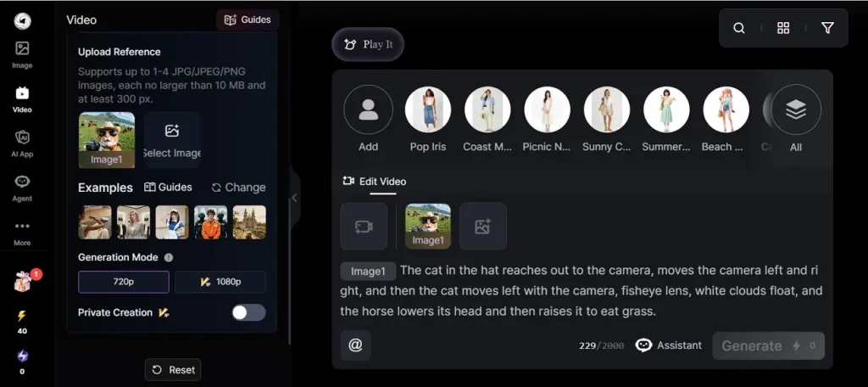868x387 pixels.
Task: Click the Play It button
Action: (x=368, y=44)
